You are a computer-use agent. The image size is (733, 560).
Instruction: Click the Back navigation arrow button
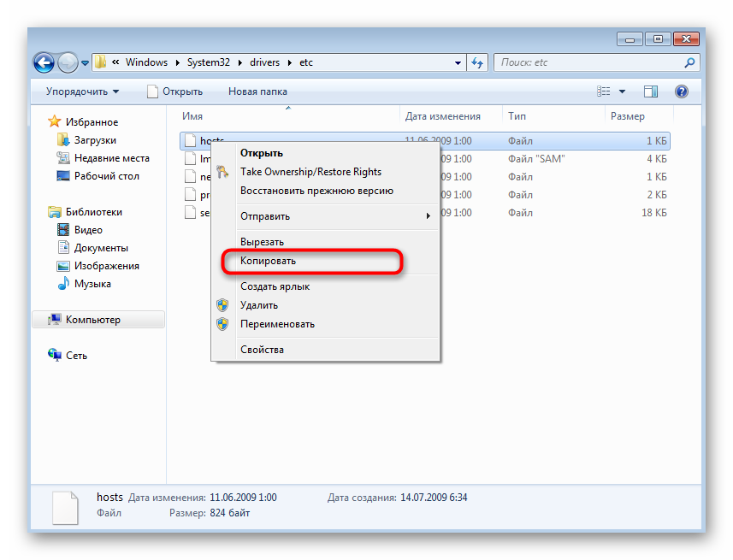pos(44,62)
